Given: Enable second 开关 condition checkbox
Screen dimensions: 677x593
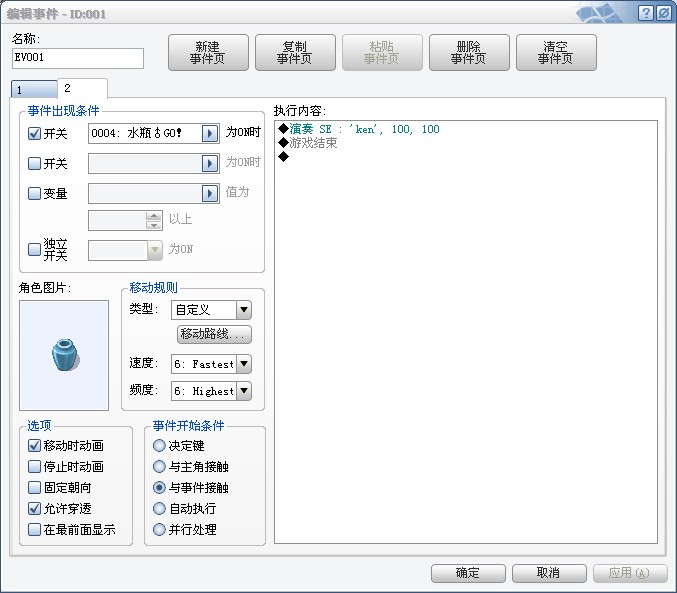Looking at the screenshot, I should coord(35,163).
